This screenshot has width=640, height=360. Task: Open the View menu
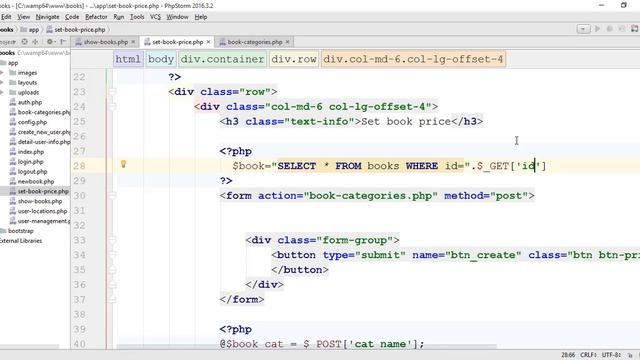click(x=23, y=17)
